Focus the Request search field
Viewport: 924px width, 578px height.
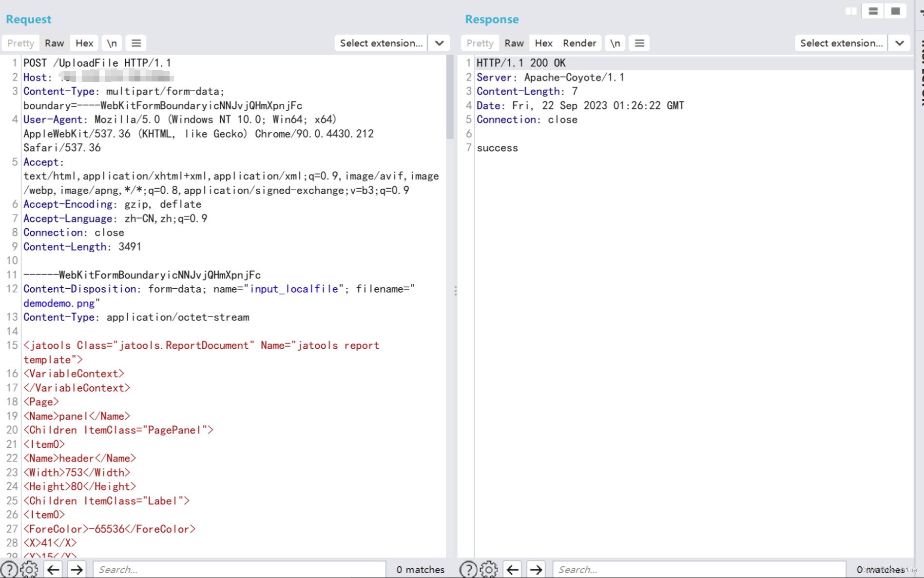239,569
